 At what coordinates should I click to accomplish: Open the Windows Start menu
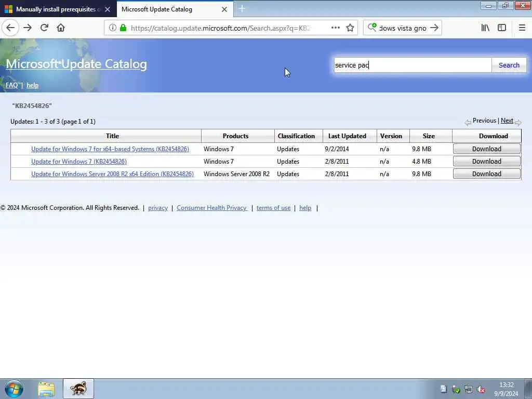(14, 389)
